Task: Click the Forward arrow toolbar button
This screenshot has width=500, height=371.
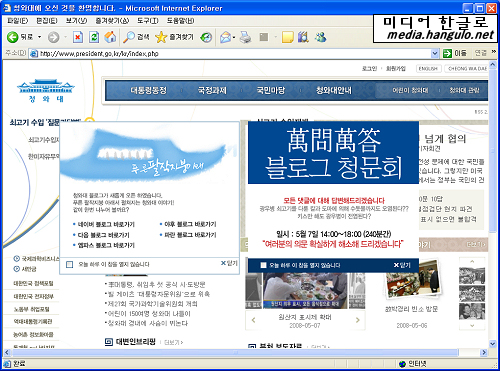Action: [x=53, y=37]
